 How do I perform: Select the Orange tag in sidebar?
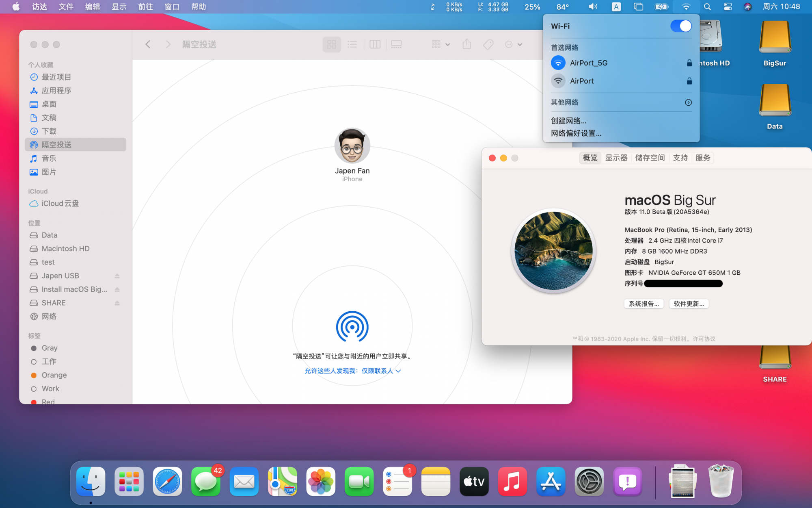click(54, 375)
